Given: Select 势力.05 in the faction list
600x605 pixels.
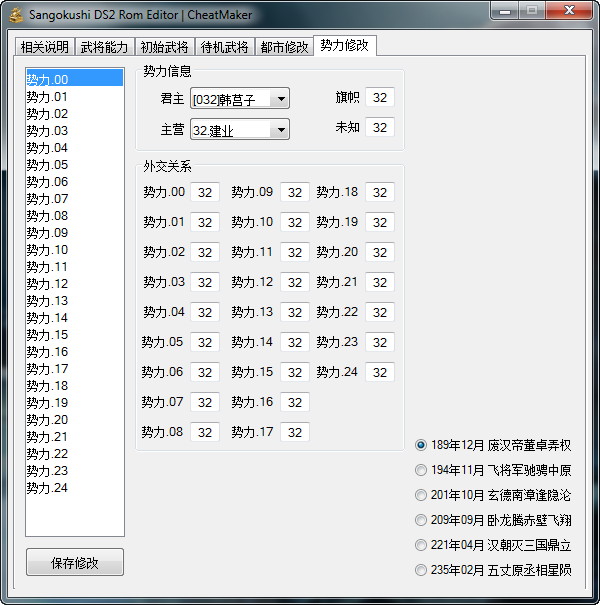Looking at the screenshot, I should 47,165.
